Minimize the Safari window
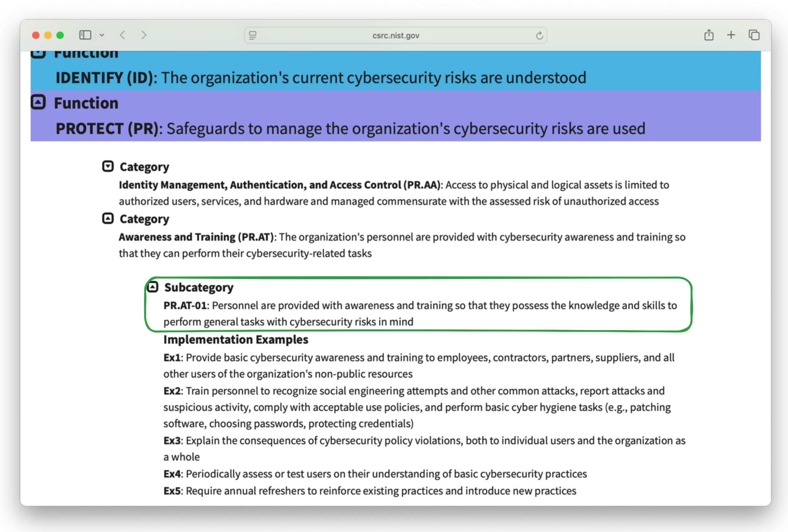Screen dimensions: 788x532 48,35
